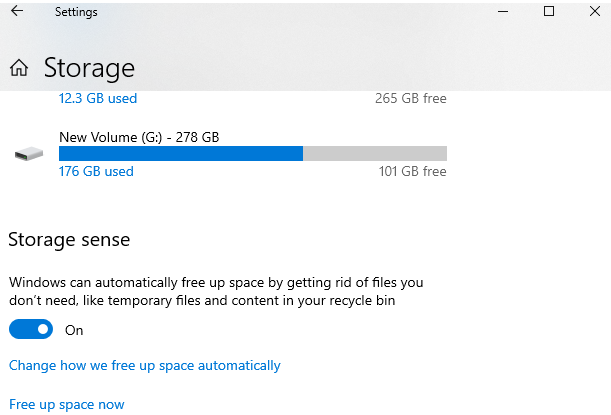
Task: Click the "Settings" window title text
Action: click(76, 11)
